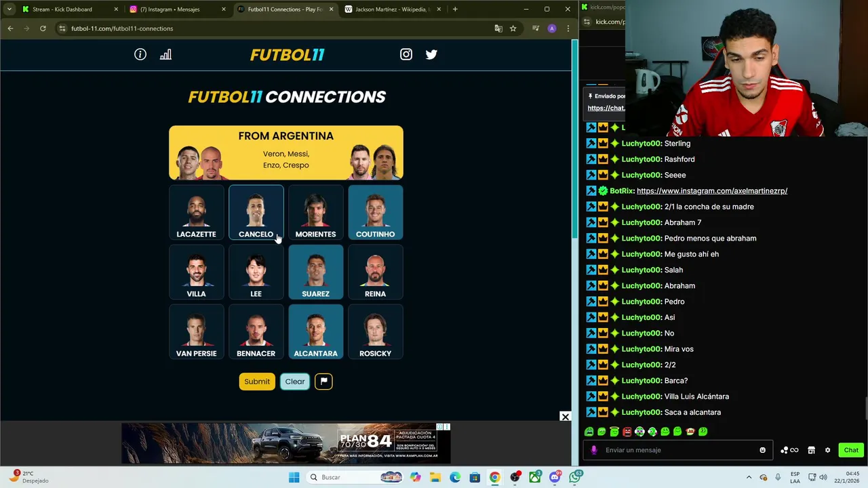Open OBS Studio from taskbar
868x488 pixels.
tap(515, 477)
